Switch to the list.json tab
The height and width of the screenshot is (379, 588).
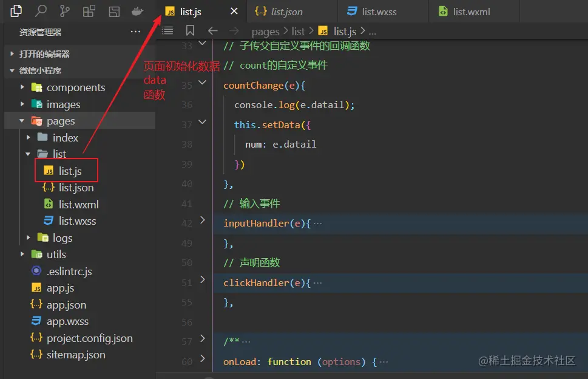[x=292, y=12]
